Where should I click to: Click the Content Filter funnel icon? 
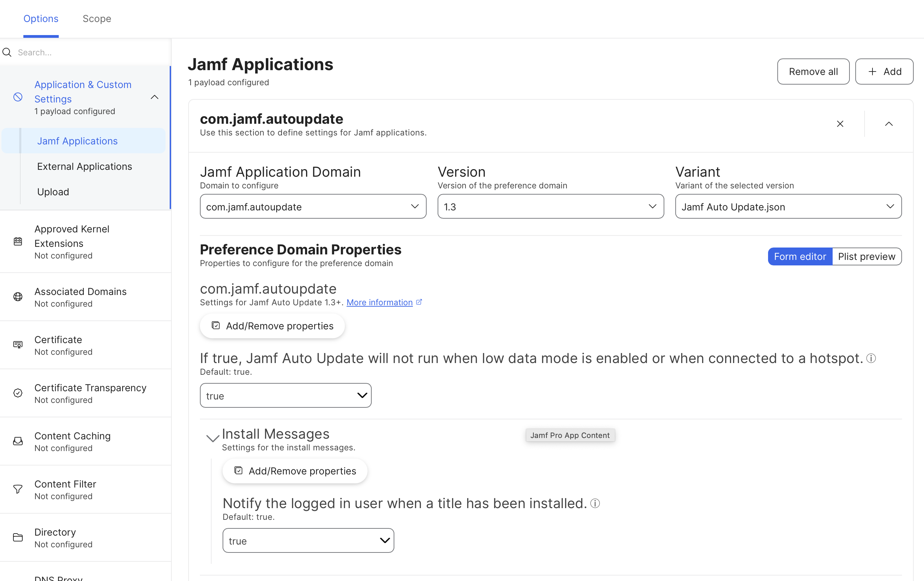18,489
